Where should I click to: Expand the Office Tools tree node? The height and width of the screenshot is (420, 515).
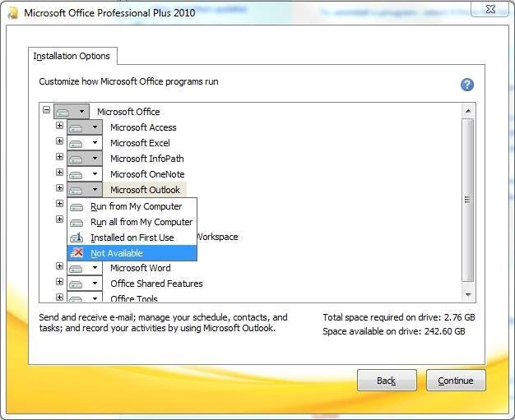[x=59, y=297]
